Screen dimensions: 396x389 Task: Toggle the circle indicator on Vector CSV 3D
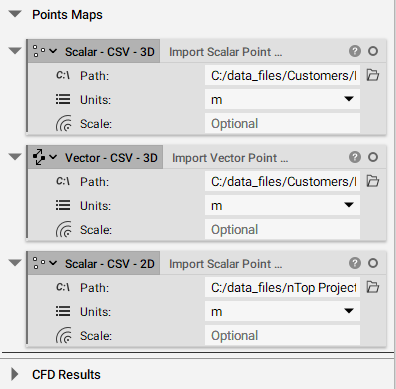tap(373, 157)
